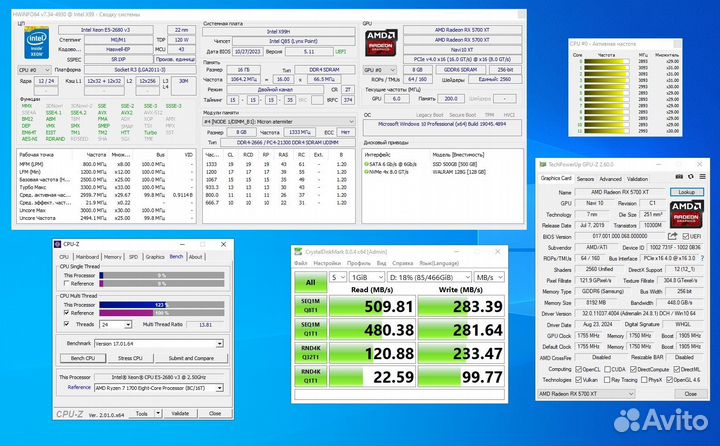Click Bus Interface question mark in GPU-Z
720x446 pixels.
click(702, 259)
